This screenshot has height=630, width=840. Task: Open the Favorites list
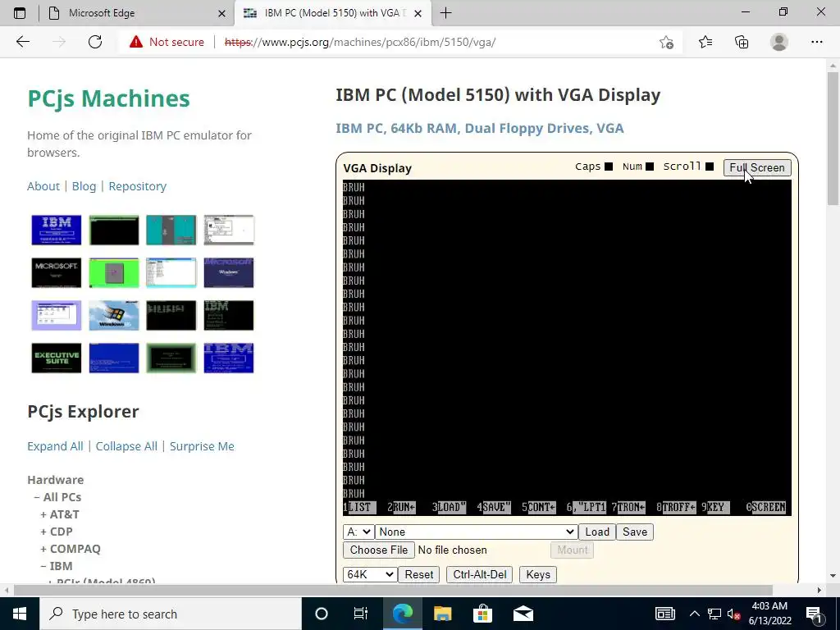point(705,42)
